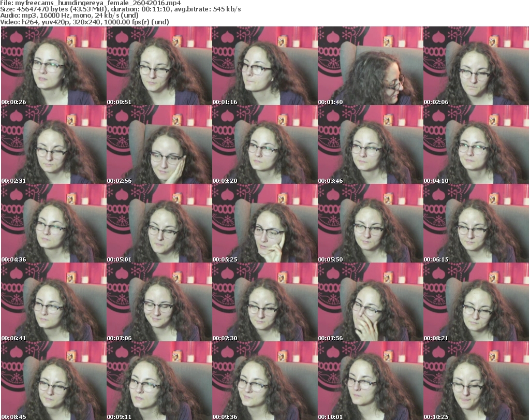This screenshot has height=420, width=530.
Task: Open the thumbnail stamped 00:08:21
Action: tap(476, 302)
